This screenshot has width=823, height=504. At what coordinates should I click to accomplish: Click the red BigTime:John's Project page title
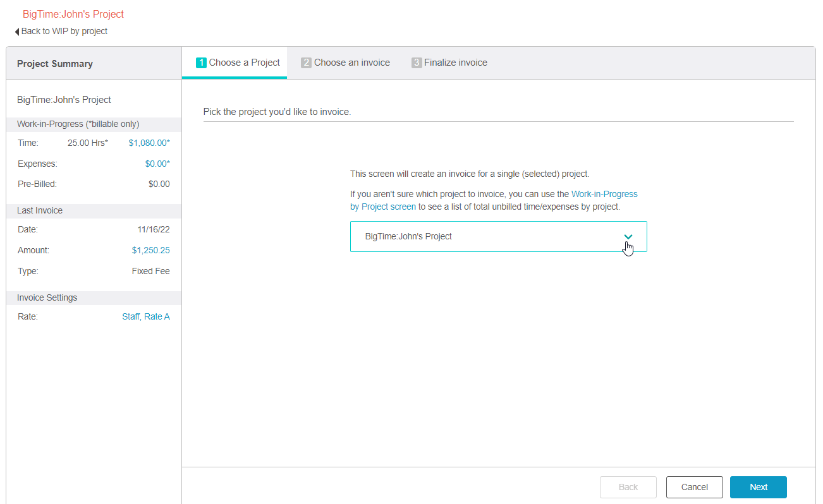tap(73, 14)
